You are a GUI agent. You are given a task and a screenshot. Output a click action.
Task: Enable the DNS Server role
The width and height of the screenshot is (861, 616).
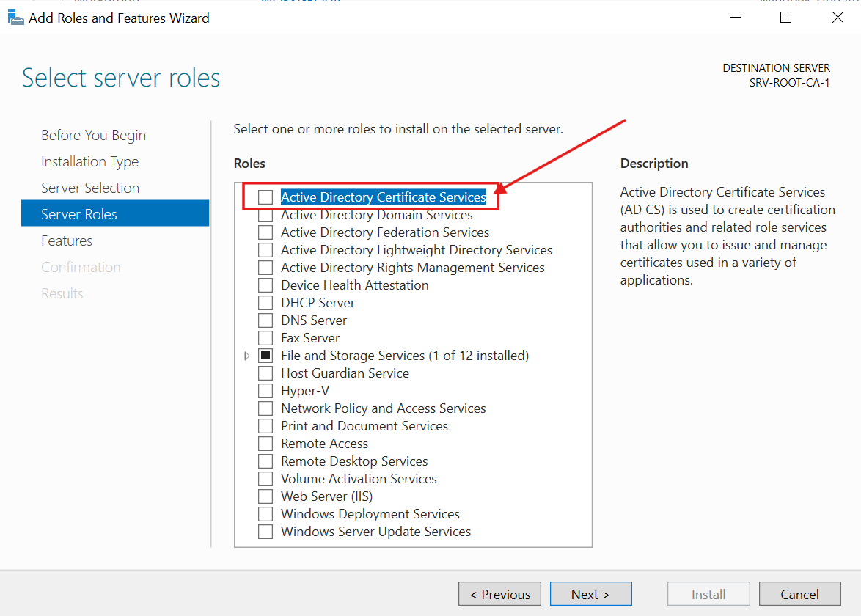[x=265, y=320]
